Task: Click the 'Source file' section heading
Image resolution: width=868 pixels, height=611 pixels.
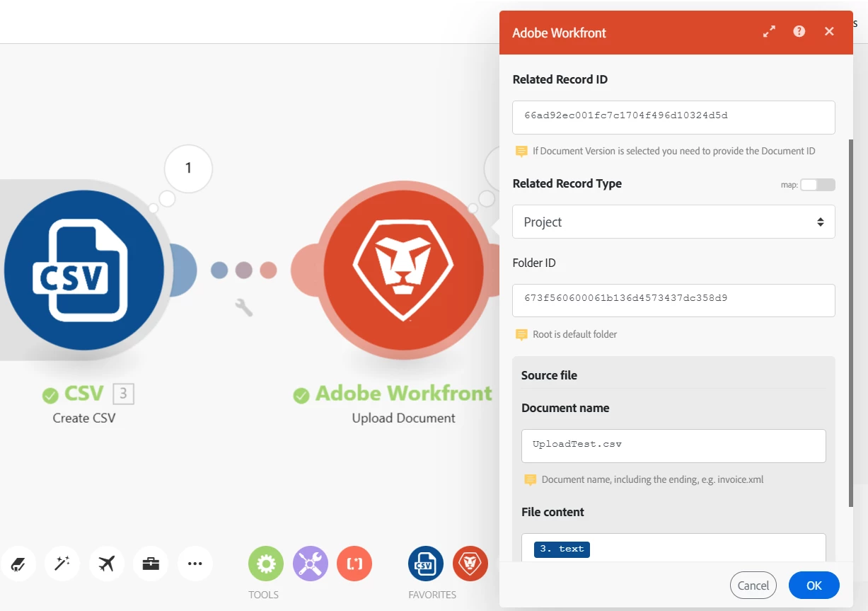Action: (549, 375)
